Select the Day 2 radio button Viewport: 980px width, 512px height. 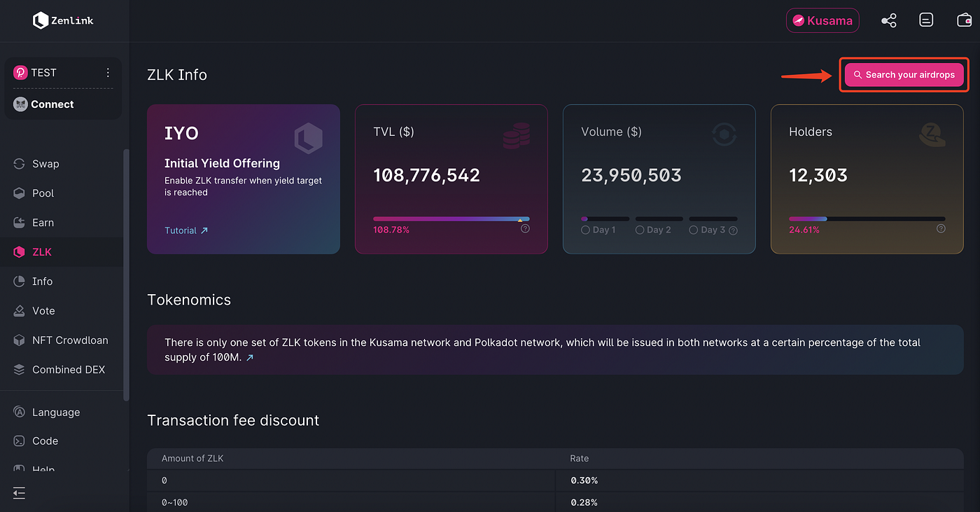(640, 230)
